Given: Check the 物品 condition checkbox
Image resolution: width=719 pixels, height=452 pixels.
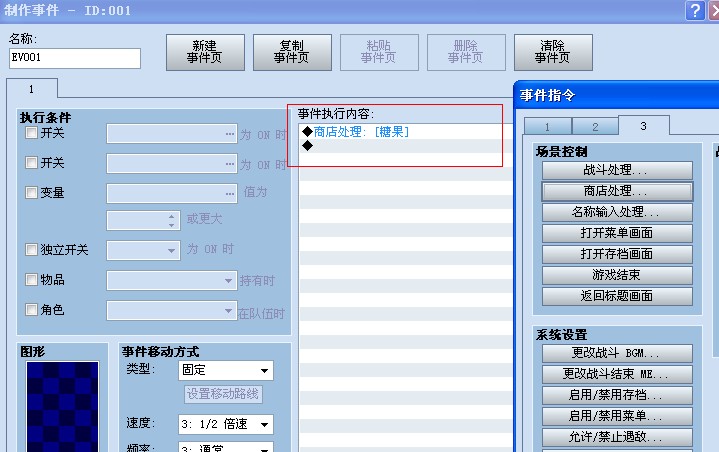Looking at the screenshot, I should tap(31, 280).
